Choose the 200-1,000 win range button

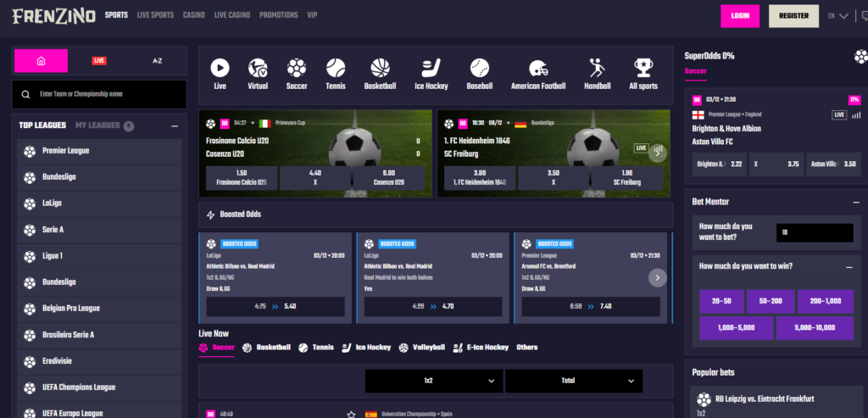[826, 301]
